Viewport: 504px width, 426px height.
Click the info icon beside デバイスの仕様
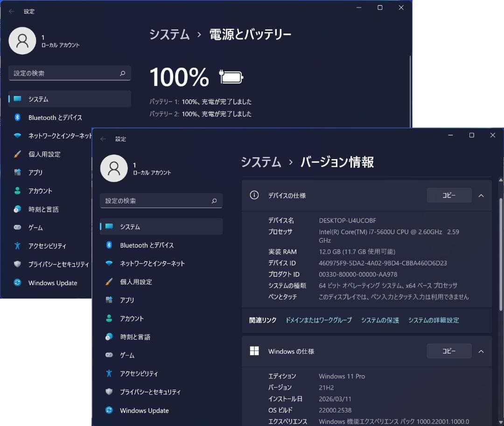254,195
